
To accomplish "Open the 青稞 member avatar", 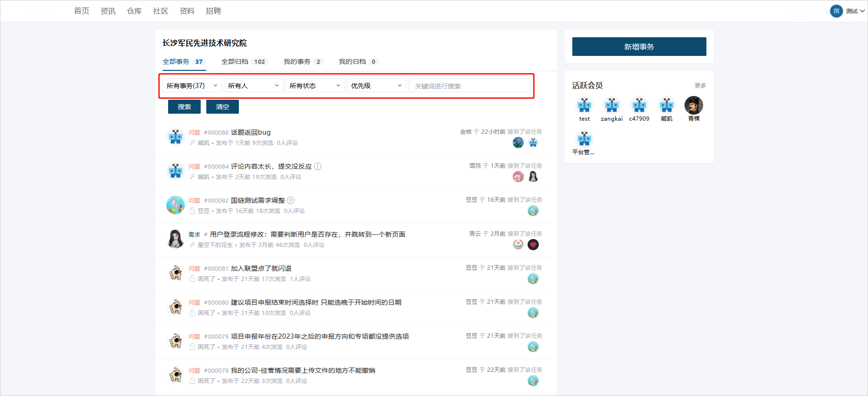I will click(x=693, y=105).
